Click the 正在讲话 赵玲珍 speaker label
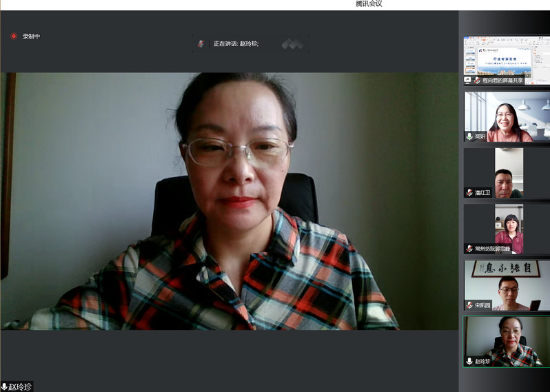This screenshot has height=392, width=550. pos(236,43)
